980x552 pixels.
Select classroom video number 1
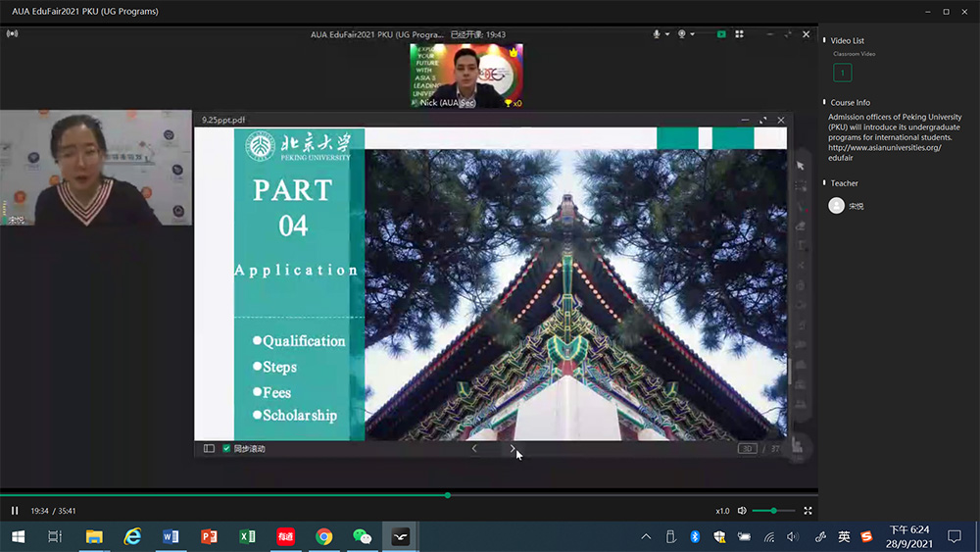[842, 73]
